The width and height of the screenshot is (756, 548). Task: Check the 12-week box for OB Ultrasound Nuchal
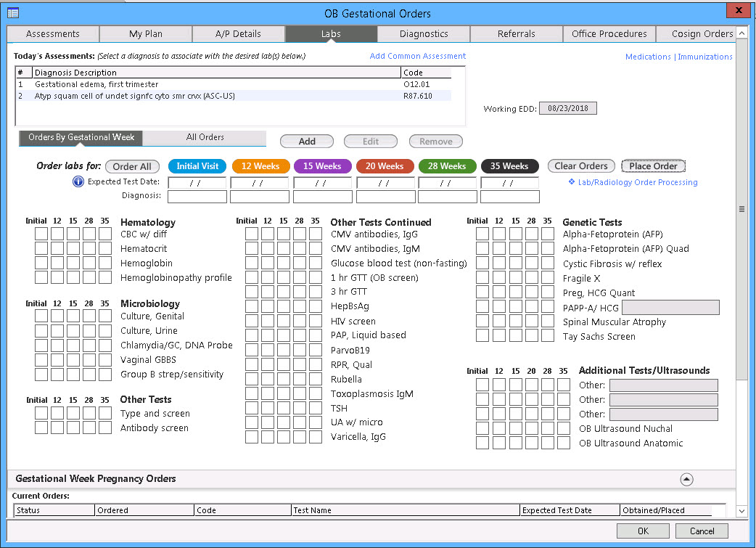pos(499,428)
